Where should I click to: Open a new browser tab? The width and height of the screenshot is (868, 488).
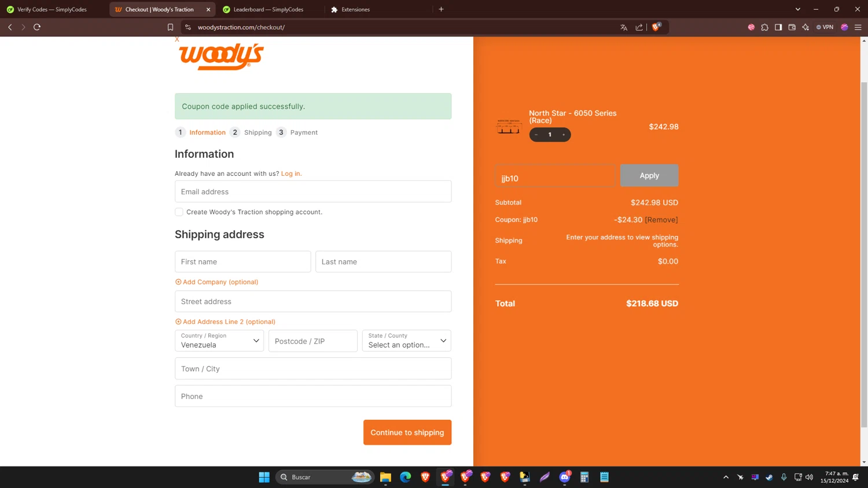441,9
